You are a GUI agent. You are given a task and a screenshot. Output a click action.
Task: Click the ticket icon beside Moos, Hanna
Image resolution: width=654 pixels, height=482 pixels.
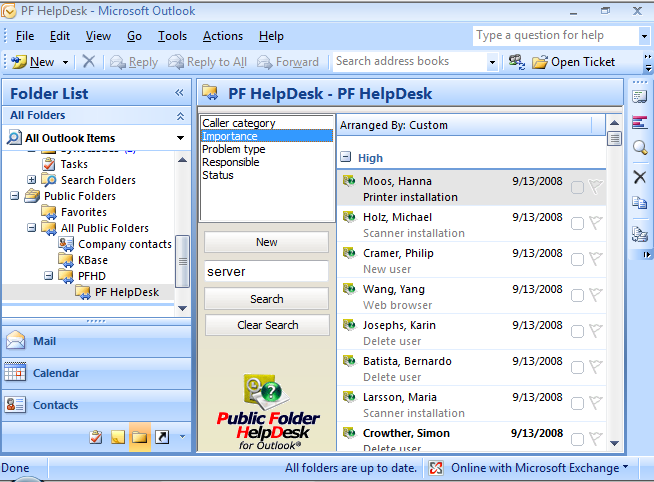(349, 181)
